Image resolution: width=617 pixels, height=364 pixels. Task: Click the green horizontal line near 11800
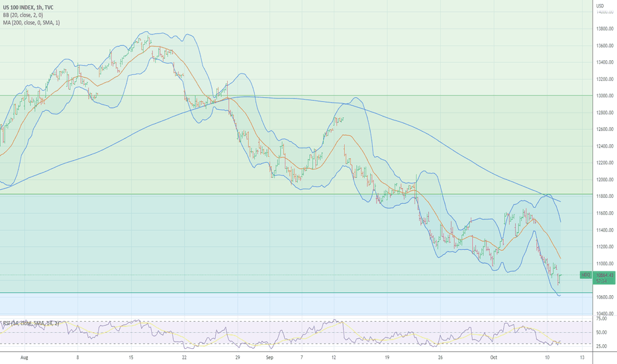pyautogui.click(x=296, y=194)
